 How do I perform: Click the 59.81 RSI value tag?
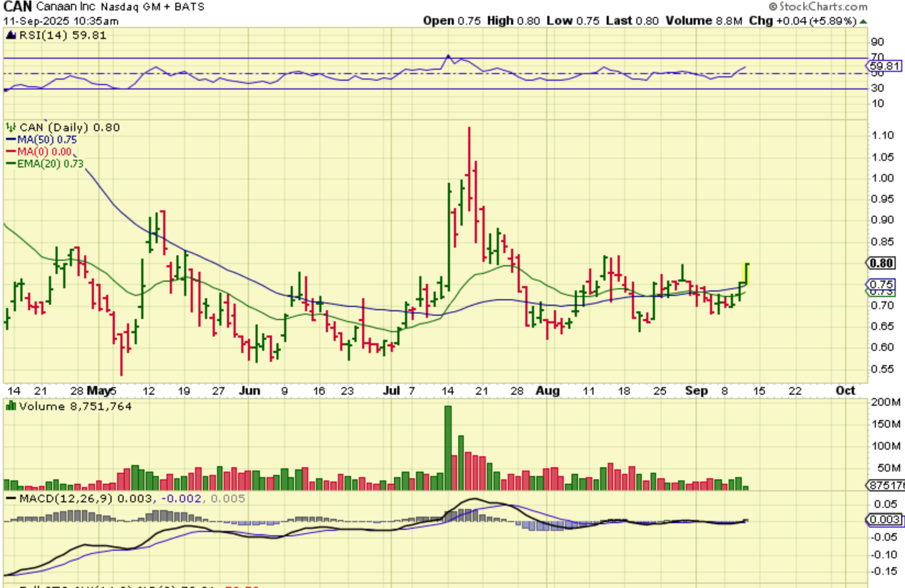click(x=885, y=66)
